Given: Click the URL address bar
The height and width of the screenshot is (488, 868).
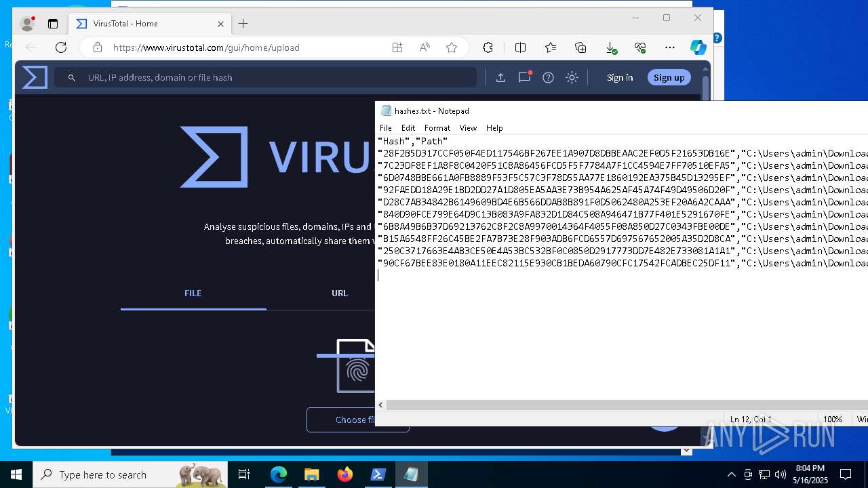Looking at the screenshot, I should [248, 47].
